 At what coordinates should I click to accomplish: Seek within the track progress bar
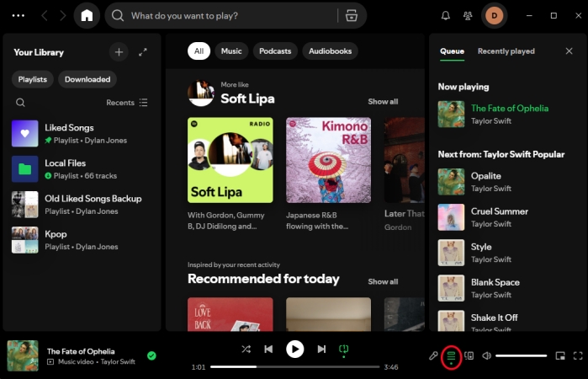pyautogui.click(x=294, y=366)
